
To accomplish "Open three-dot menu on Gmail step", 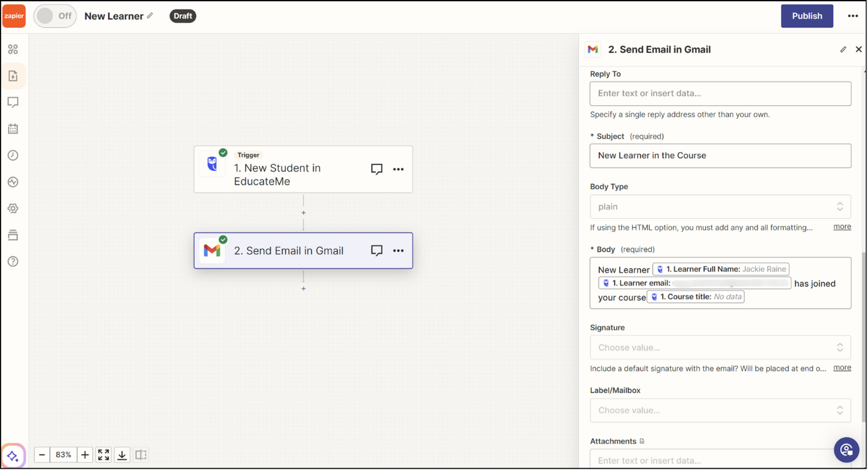I will (398, 250).
